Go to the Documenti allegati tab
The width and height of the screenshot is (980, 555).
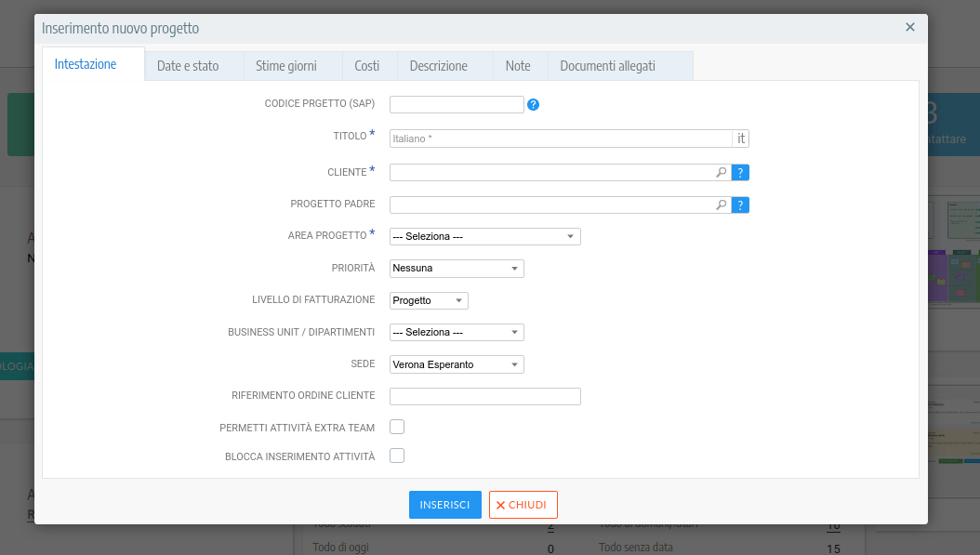[x=607, y=66]
